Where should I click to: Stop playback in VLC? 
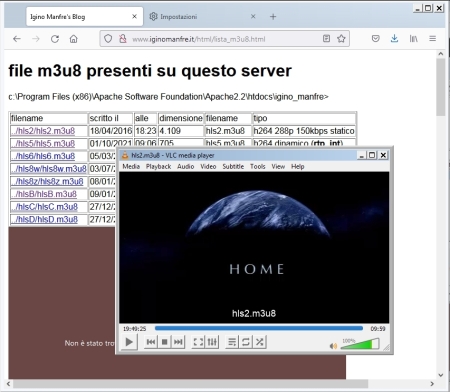(x=164, y=342)
